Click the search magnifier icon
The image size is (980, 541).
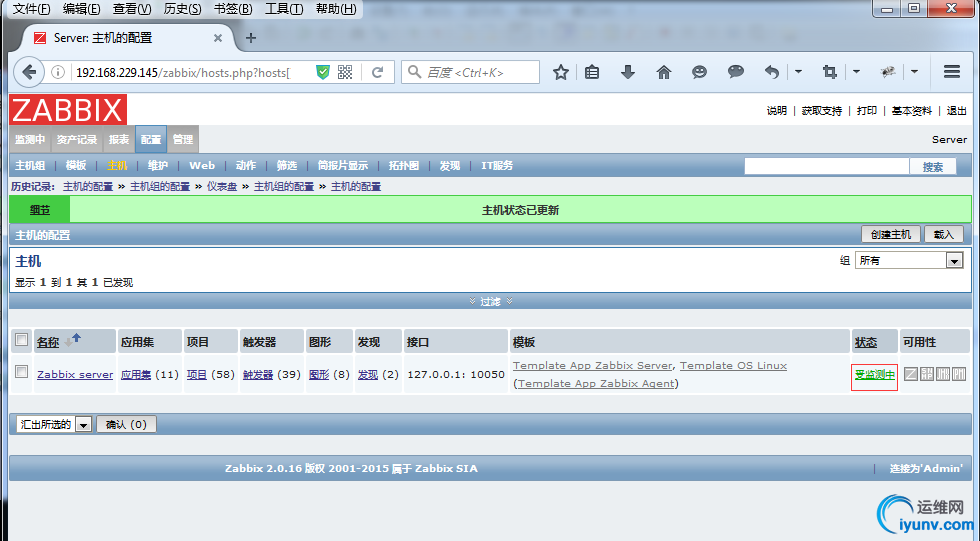click(x=414, y=72)
